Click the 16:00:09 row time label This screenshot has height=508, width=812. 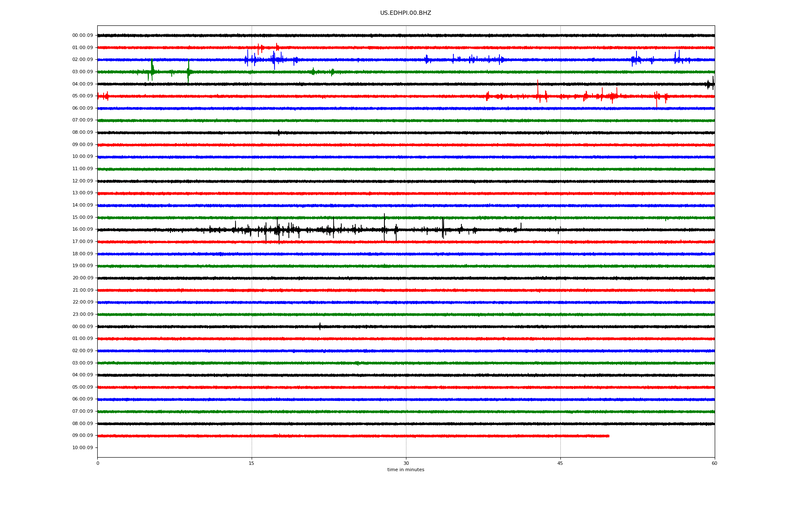pos(82,229)
